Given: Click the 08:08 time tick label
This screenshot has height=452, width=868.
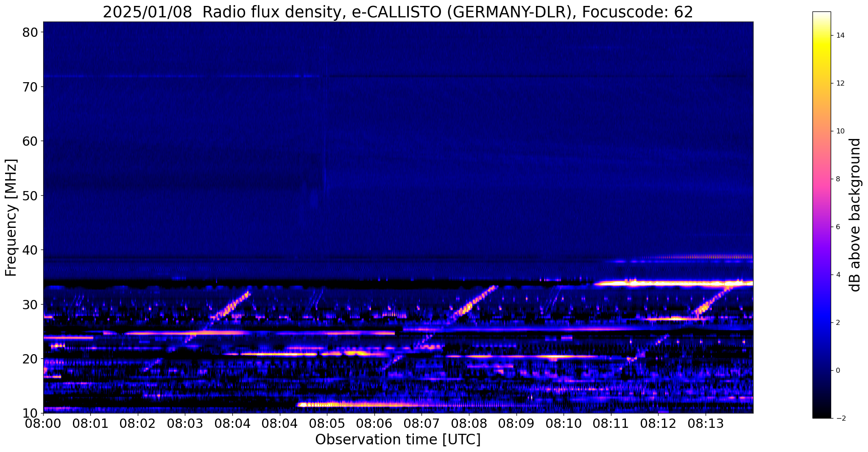Looking at the screenshot, I should 469,423.
